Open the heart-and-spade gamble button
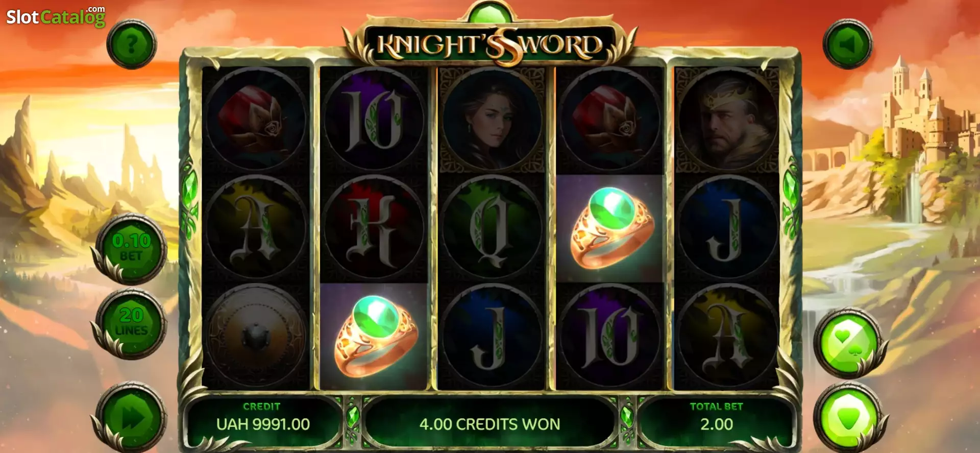980x453 pixels. [x=847, y=341]
